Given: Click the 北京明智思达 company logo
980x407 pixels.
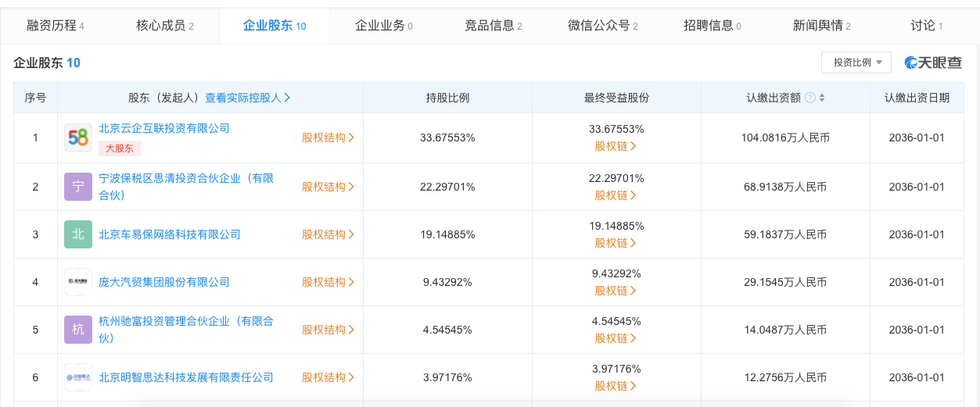Looking at the screenshot, I should [x=78, y=377].
